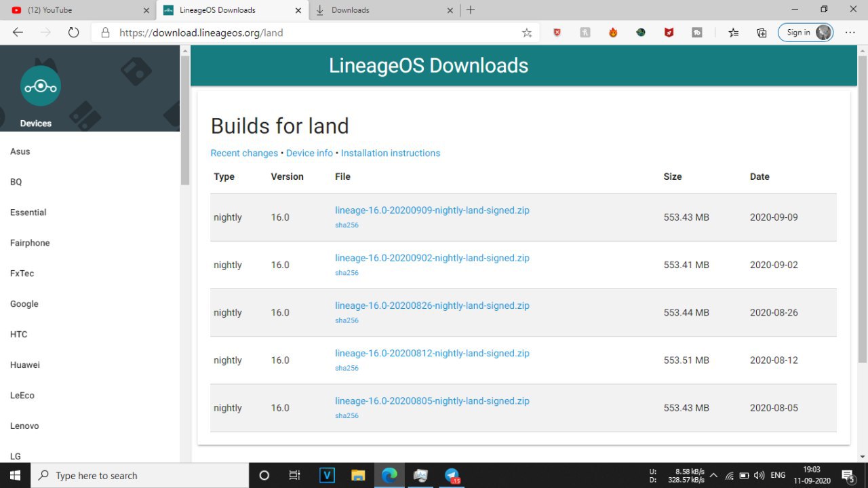Open the Favorites list icon

pyautogui.click(x=733, y=32)
